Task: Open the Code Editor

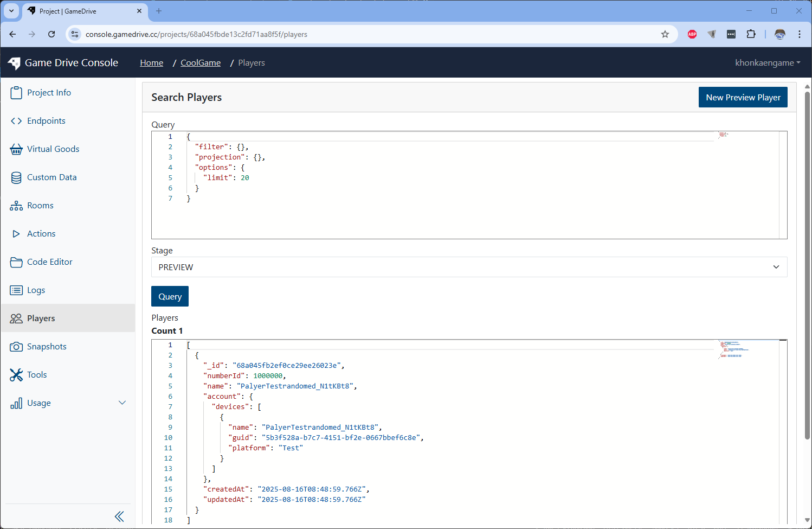Action: tap(49, 262)
